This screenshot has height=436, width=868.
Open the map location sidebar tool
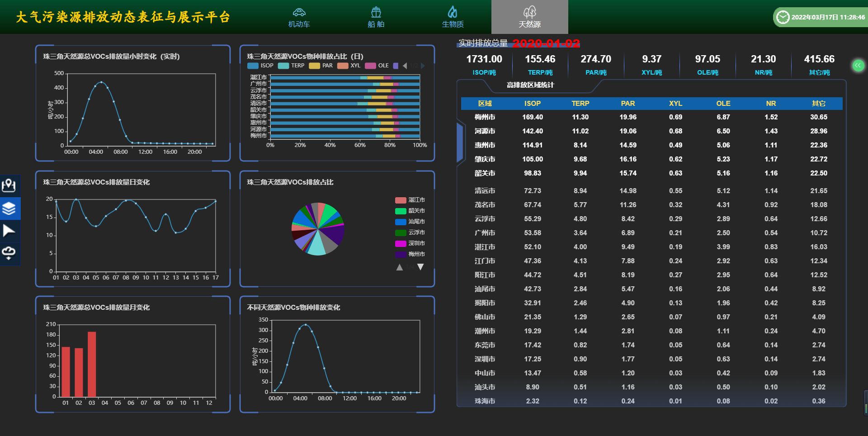(9, 186)
